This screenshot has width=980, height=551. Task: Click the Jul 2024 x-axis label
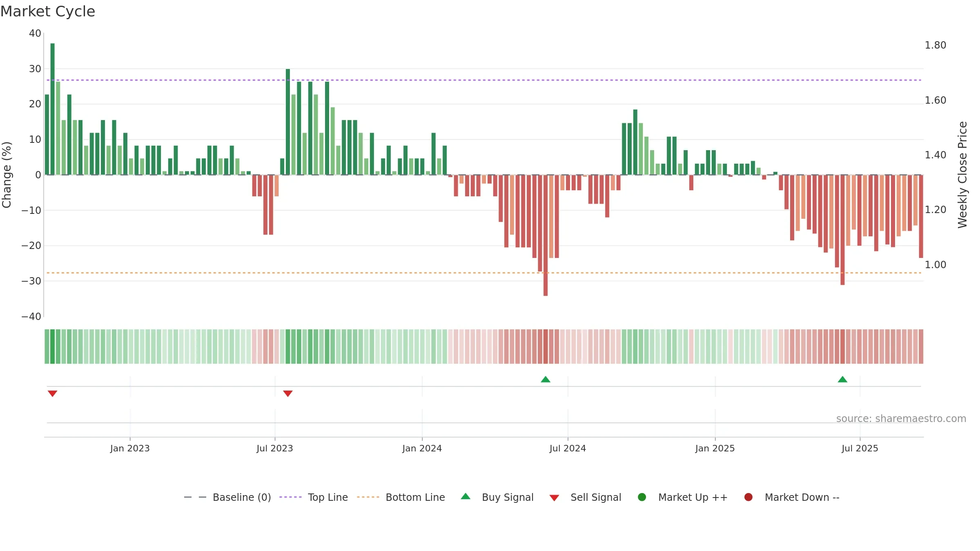click(x=568, y=449)
